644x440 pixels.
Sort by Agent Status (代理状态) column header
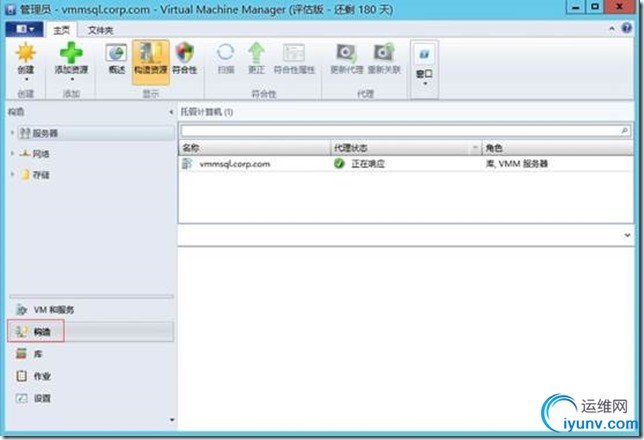pos(406,148)
